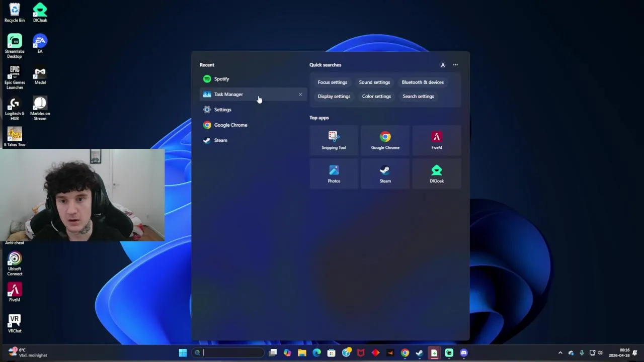Select the FiveM desktop shortcut
This screenshot has height=362, width=644.
coord(15,293)
